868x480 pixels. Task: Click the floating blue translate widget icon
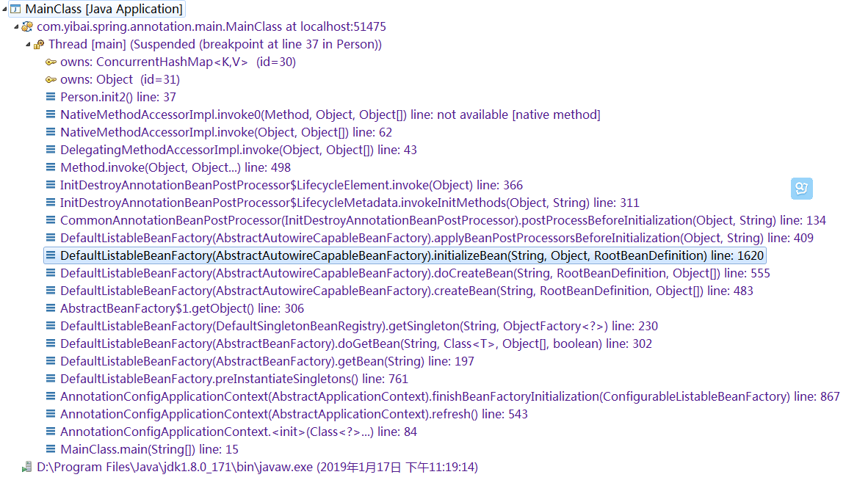(802, 189)
